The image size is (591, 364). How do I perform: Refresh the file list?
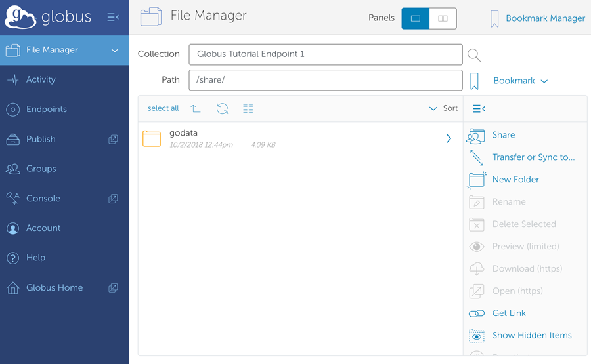[x=223, y=109]
